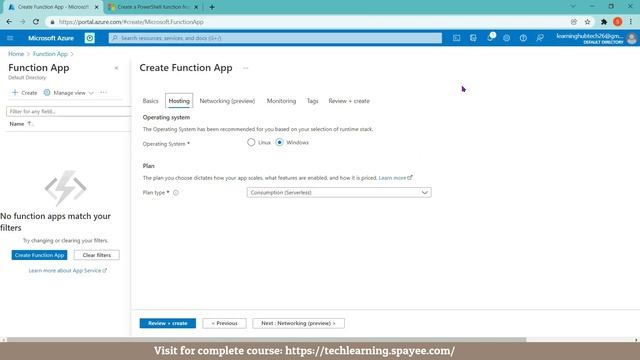The height and width of the screenshot is (360, 640).
Task: Click the horizontal scrollbar at page bottom
Action: (x=266, y=340)
